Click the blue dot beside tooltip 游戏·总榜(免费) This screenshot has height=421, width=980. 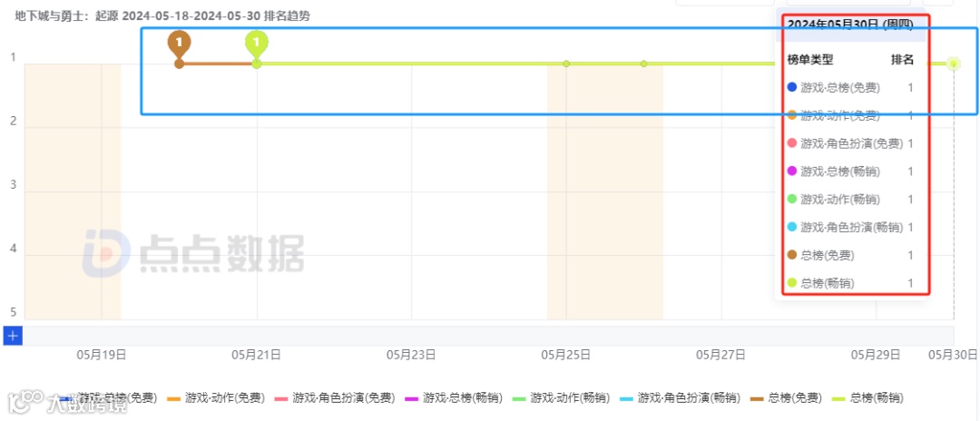tap(792, 88)
